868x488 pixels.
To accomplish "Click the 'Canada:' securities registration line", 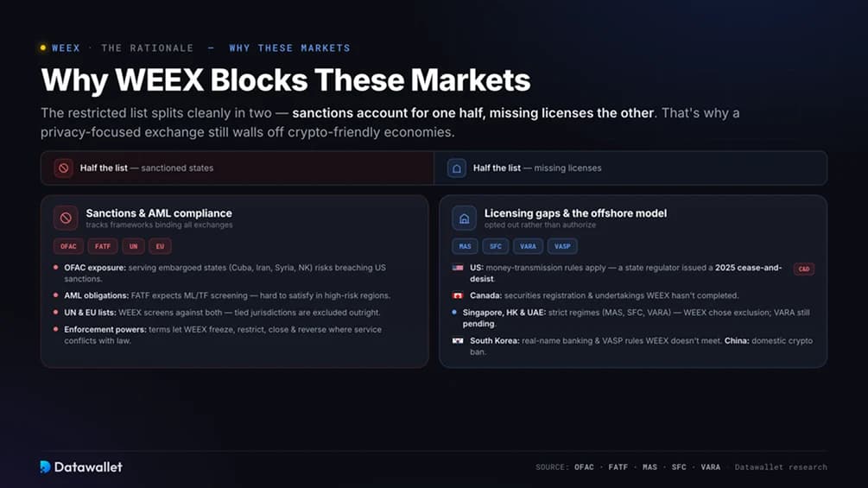I will [604, 296].
